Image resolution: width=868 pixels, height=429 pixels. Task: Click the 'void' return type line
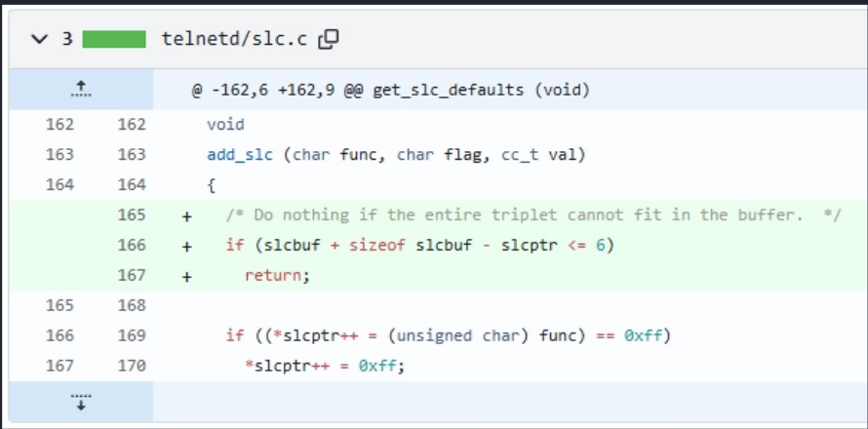tap(225, 125)
